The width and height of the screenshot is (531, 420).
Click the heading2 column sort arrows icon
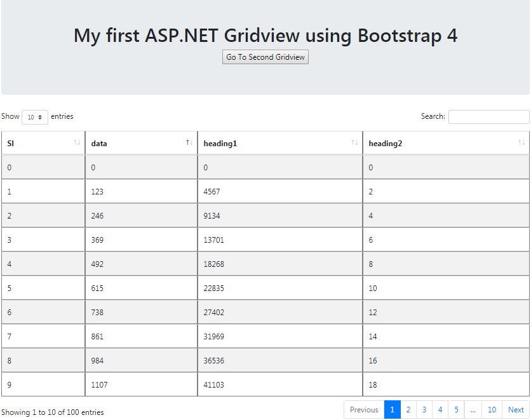(521, 142)
